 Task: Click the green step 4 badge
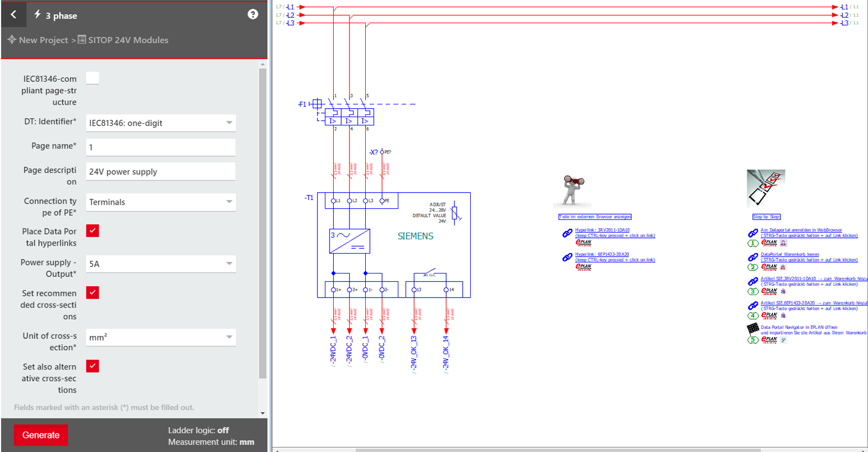point(753,316)
